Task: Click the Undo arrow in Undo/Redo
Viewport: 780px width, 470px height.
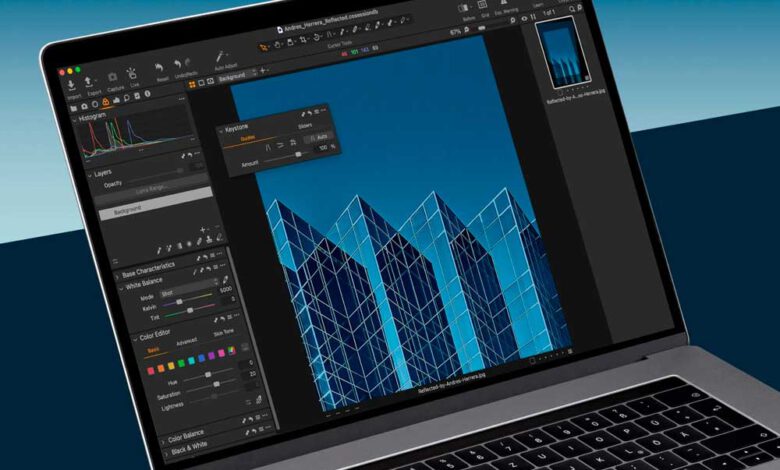Action: [x=178, y=65]
